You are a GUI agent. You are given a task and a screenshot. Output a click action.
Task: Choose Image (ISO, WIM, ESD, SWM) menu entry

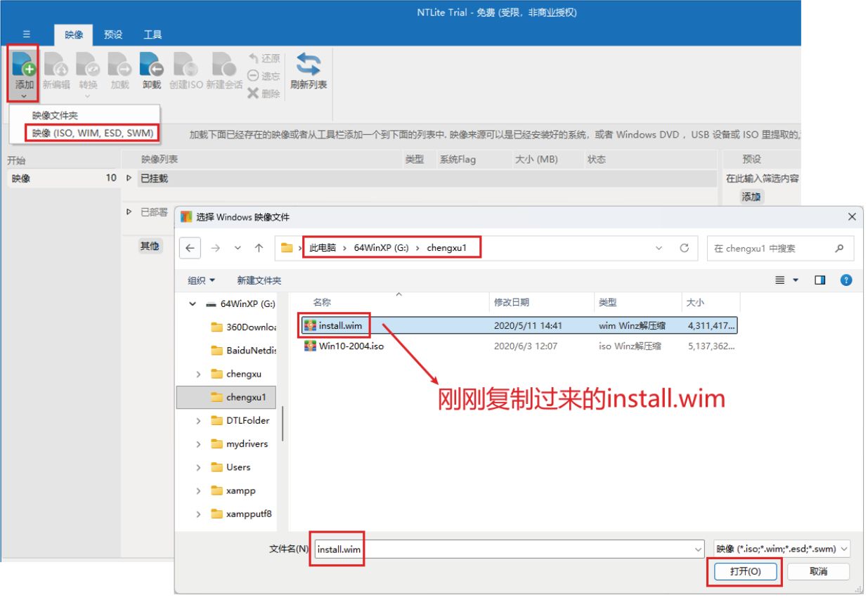point(92,133)
